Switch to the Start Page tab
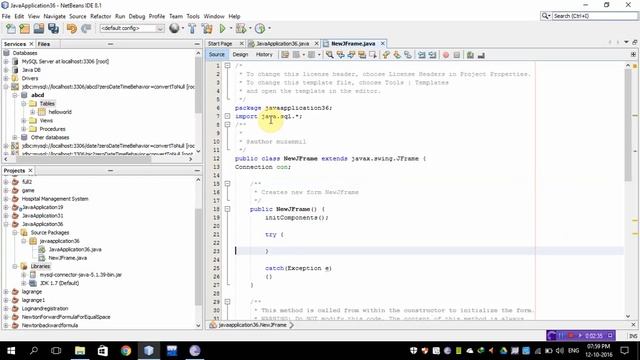The width and height of the screenshot is (640, 360). (x=220, y=43)
